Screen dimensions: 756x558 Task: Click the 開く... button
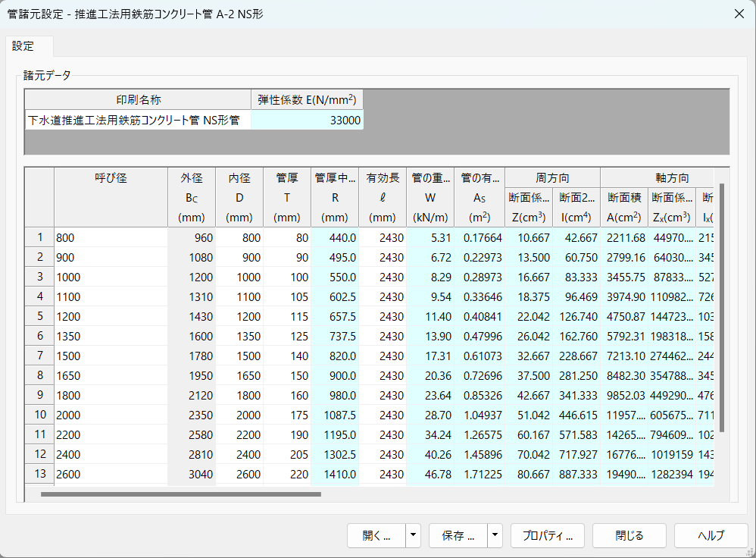[x=376, y=535]
